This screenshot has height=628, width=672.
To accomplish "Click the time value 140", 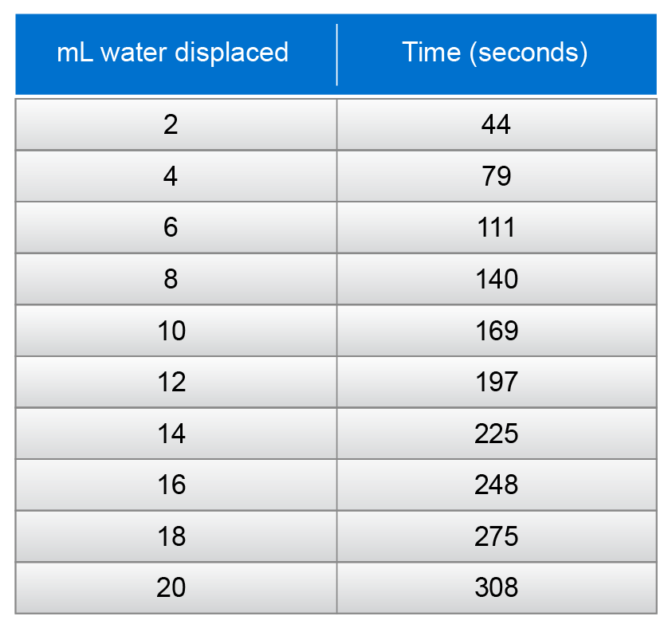I will (496, 279).
